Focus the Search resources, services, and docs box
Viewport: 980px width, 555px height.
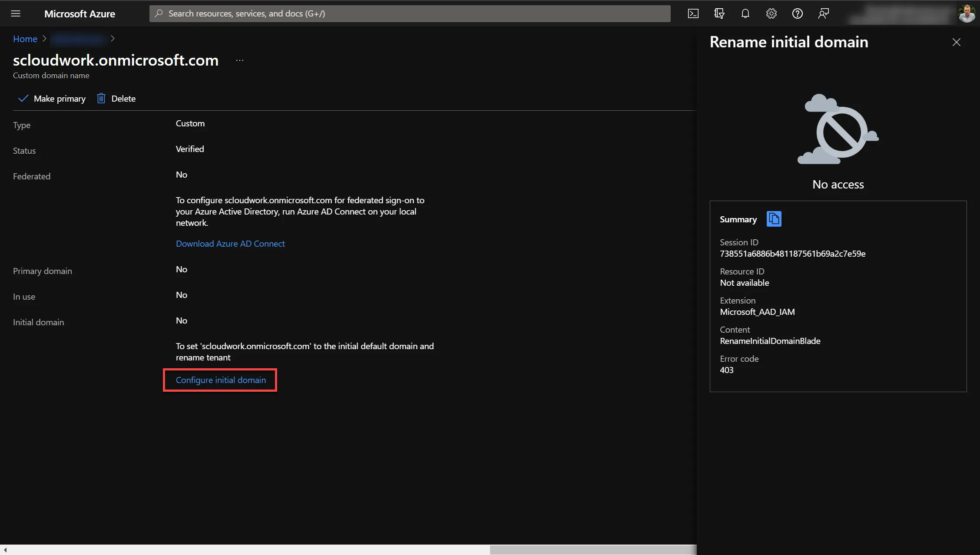pyautogui.click(x=410, y=13)
